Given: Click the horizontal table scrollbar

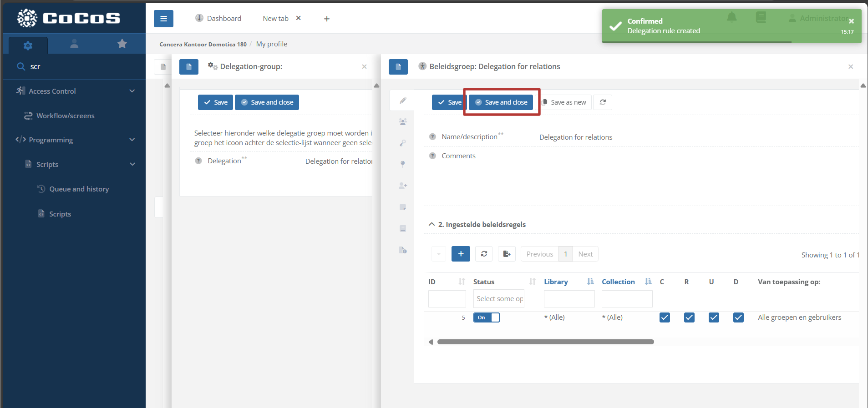Looking at the screenshot, I should click(x=545, y=342).
